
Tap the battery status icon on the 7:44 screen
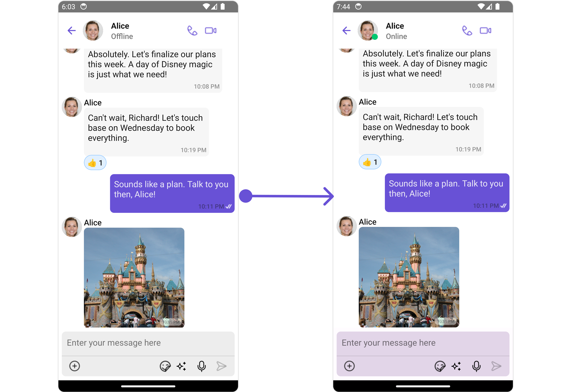pos(497,6)
